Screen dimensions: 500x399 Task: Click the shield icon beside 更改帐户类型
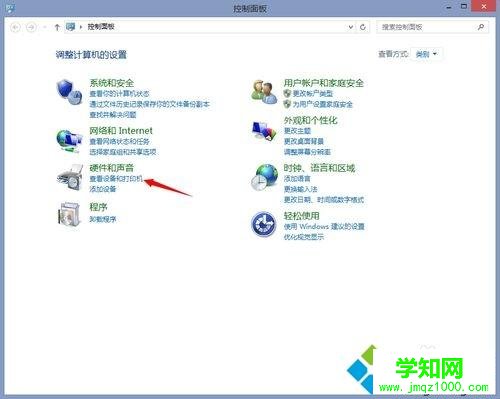tap(287, 93)
